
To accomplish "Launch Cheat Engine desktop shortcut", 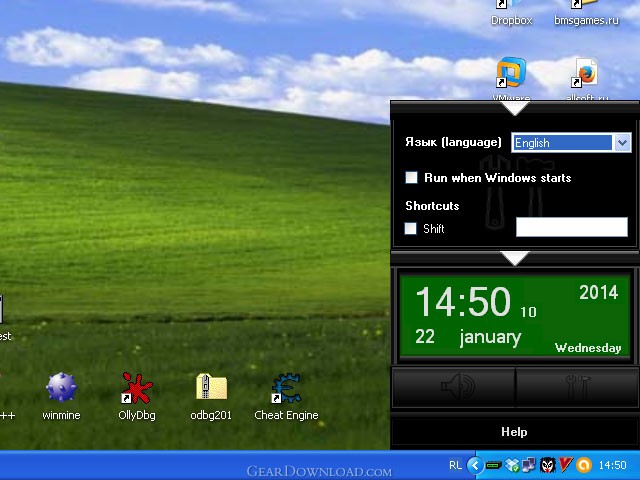I will 286,396.
